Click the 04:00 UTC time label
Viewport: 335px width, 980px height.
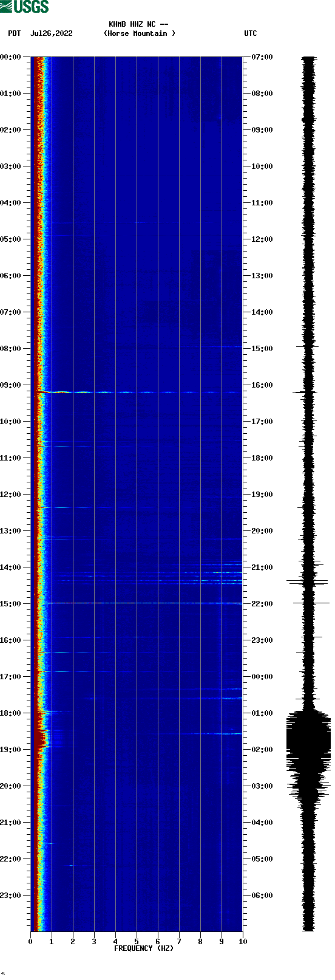click(262, 823)
